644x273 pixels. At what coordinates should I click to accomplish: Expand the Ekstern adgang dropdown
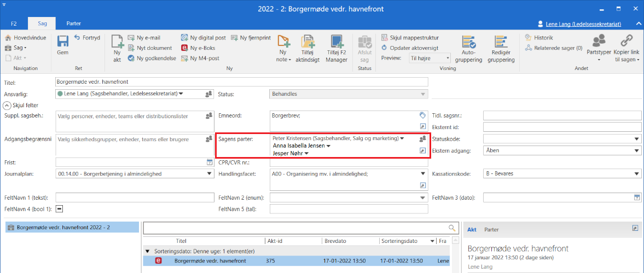(636, 150)
